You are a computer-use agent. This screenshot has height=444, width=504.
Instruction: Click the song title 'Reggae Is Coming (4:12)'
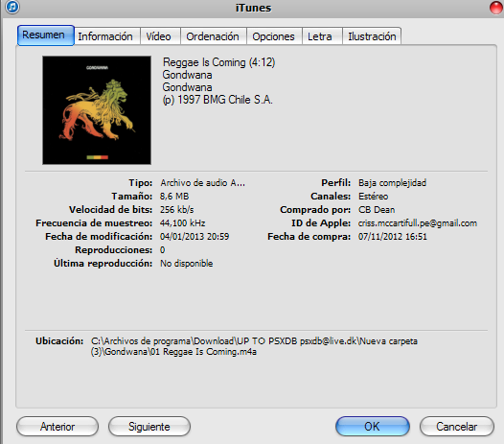[x=218, y=62]
